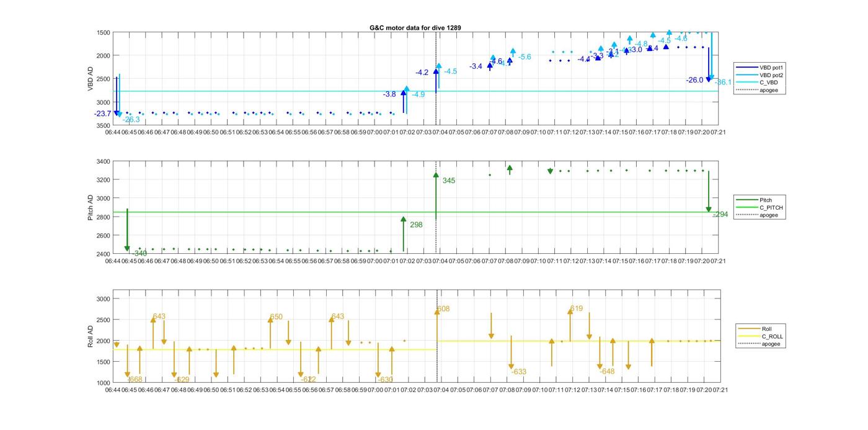This screenshot has height=430, width=868.
Task: Click the -26.0 VBD label
Action: tap(694, 80)
